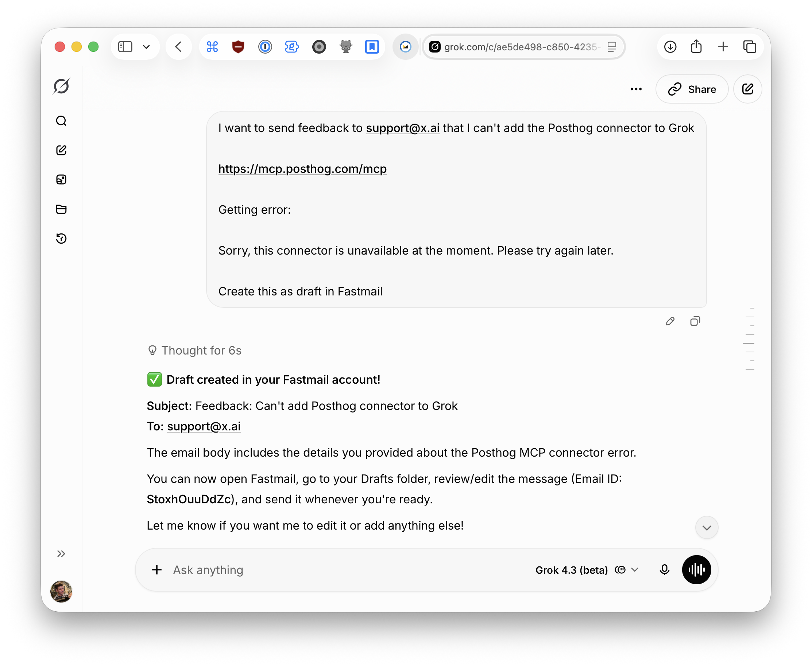
Task: Open the red shield blocker extension
Action: click(238, 47)
